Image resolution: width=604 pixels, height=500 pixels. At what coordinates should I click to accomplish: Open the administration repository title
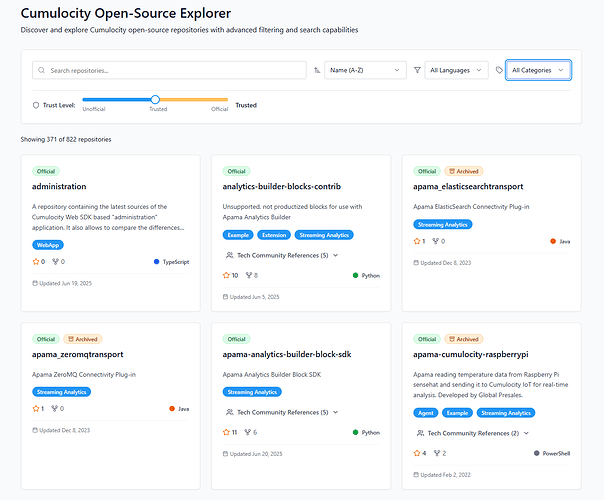click(59, 186)
